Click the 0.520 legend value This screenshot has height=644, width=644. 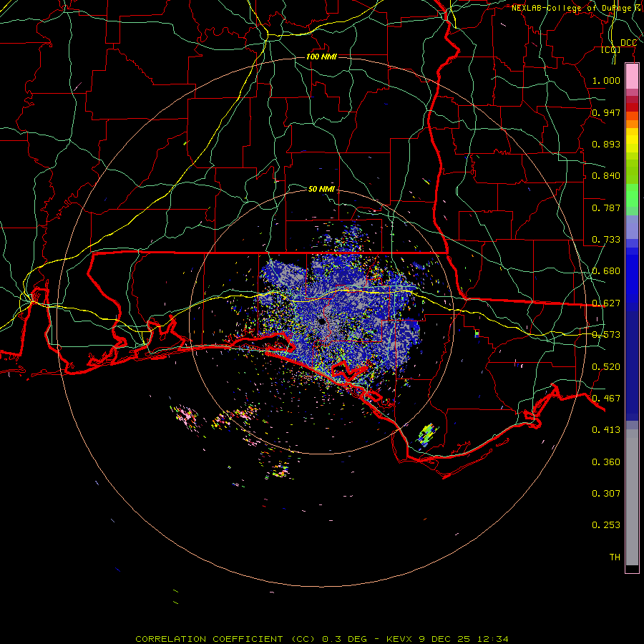point(606,367)
